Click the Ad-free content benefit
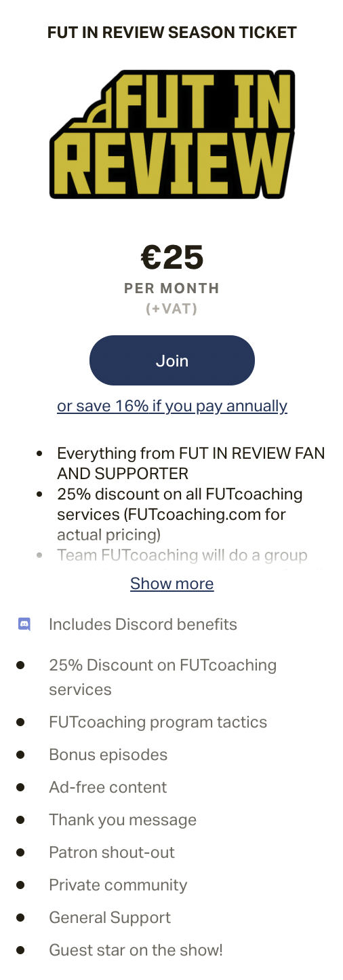 [108, 787]
